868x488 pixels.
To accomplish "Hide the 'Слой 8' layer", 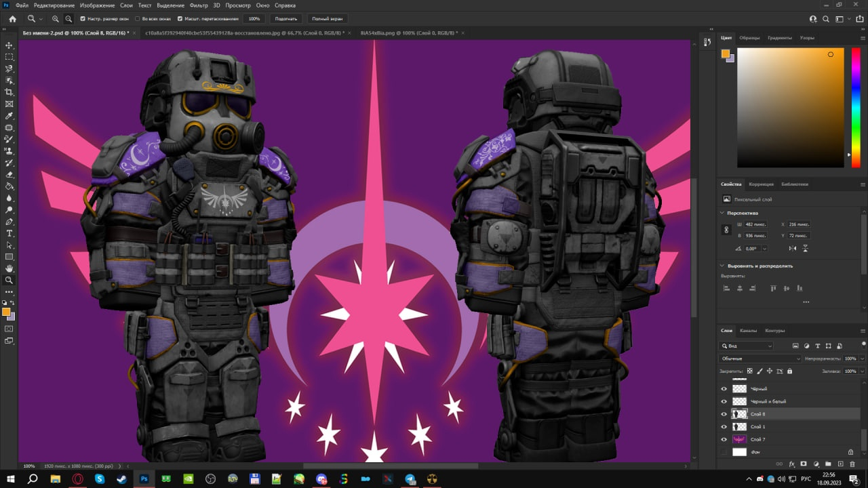I will pyautogui.click(x=724, y=414).
